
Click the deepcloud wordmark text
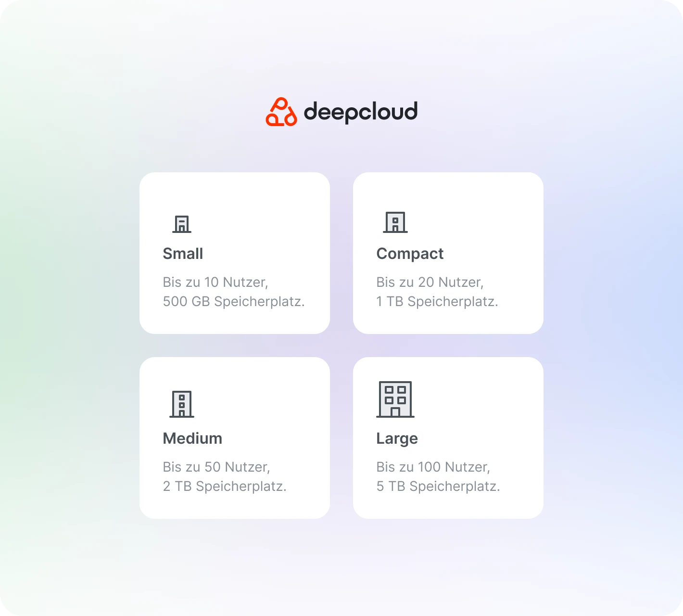(360, 112)
